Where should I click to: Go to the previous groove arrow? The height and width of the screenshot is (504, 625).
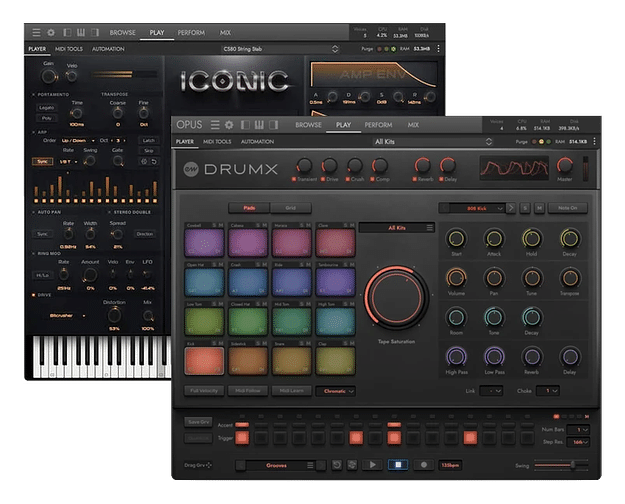click(x=240, y=465)
